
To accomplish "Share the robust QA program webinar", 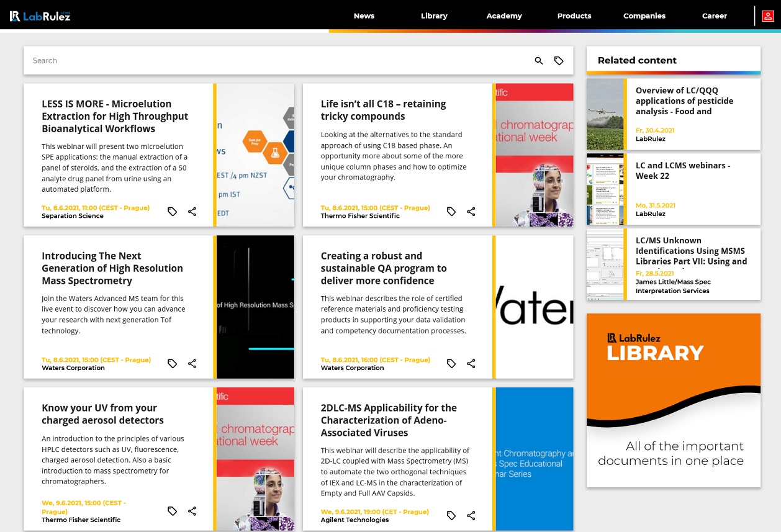I will point(471,364).
